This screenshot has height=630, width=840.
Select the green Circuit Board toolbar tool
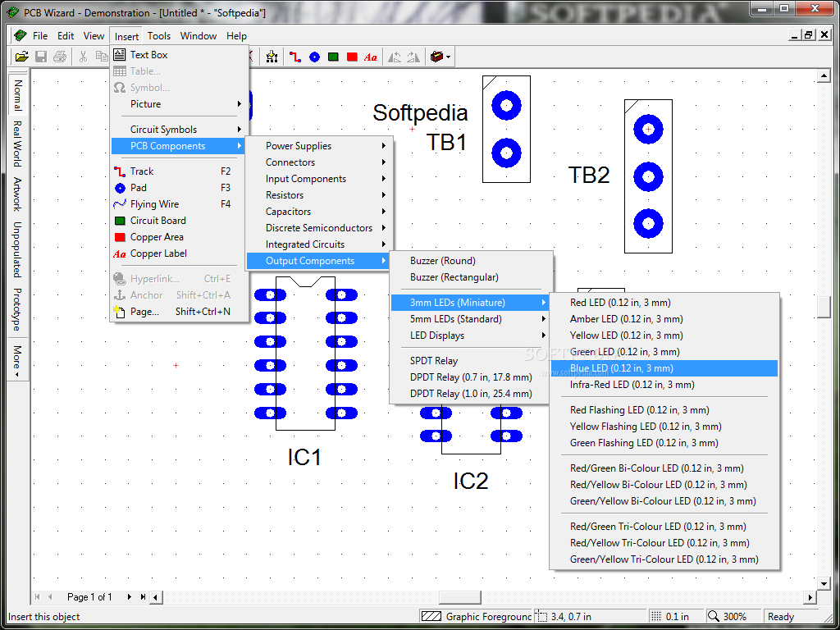pos(333,57)
